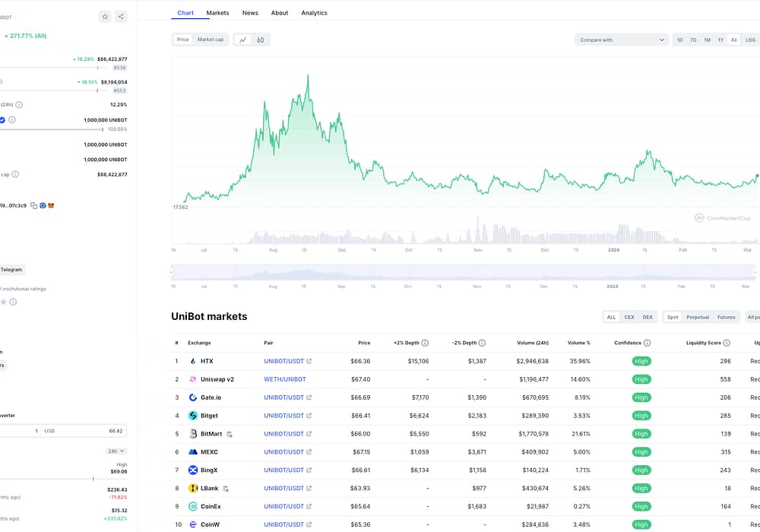
Task: Open the Compare with dropdown
Action: tap(621, 40)
